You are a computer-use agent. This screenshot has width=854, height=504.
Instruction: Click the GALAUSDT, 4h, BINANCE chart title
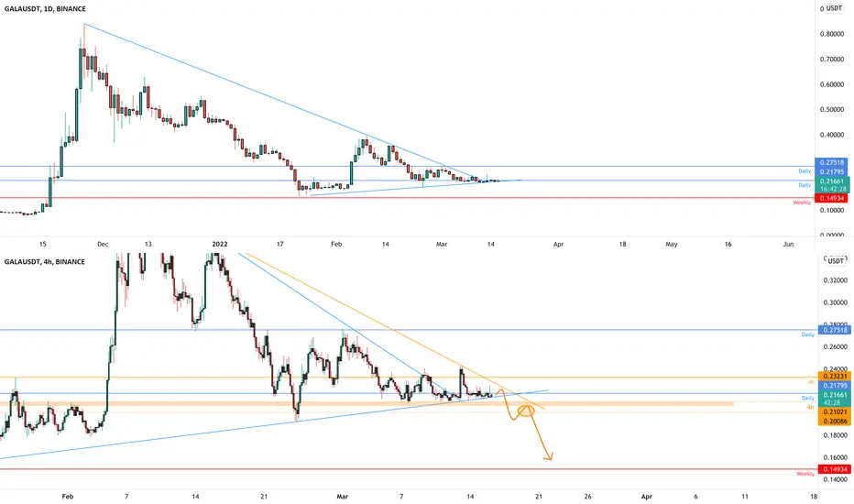click(45, 261)
